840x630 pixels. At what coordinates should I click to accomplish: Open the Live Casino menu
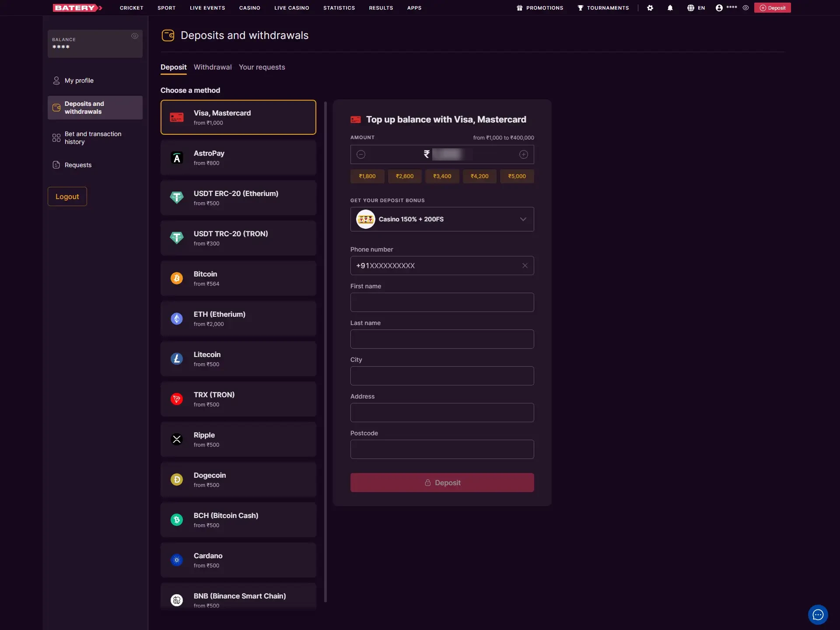(291, 8)
